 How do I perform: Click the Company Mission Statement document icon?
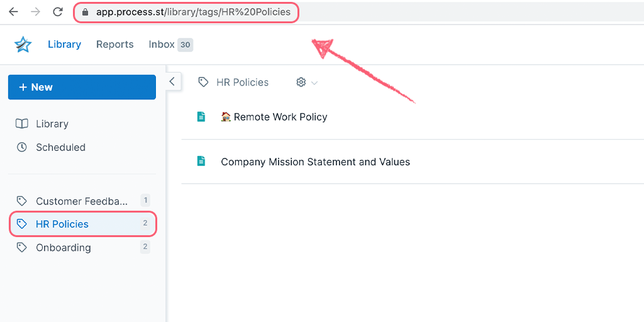201,161
